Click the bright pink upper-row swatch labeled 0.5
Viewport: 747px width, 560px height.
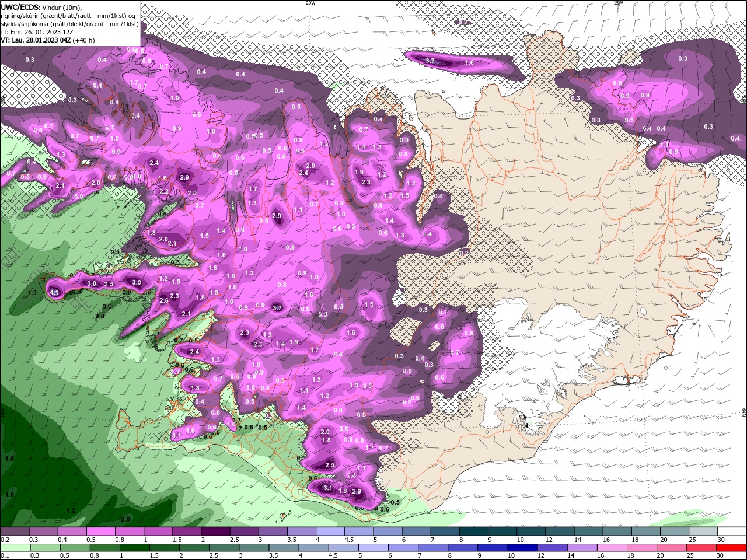101,531
